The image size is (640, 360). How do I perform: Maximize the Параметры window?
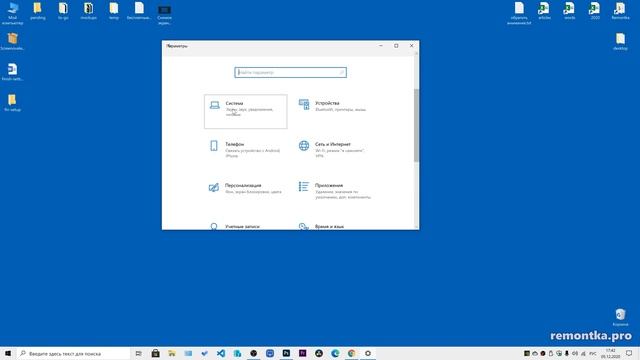396,46
